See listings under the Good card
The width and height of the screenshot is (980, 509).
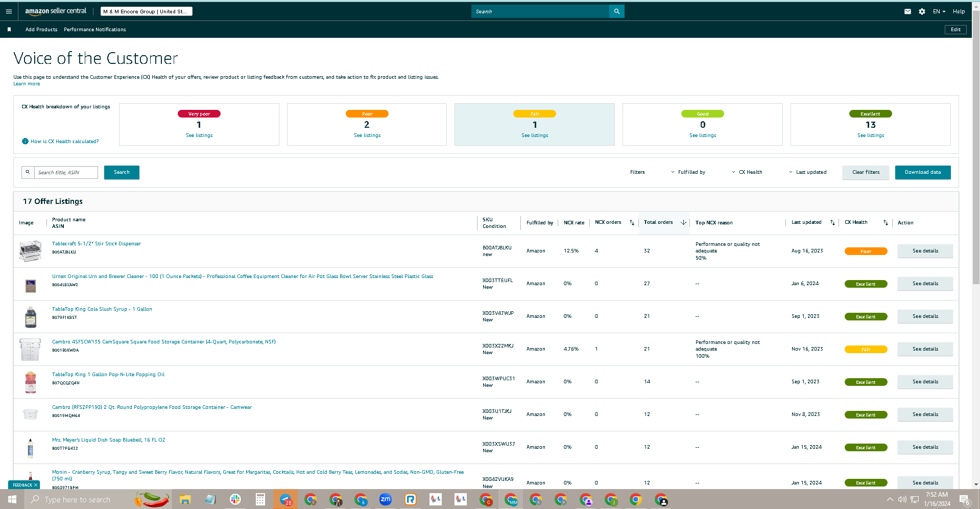(703, 135)
